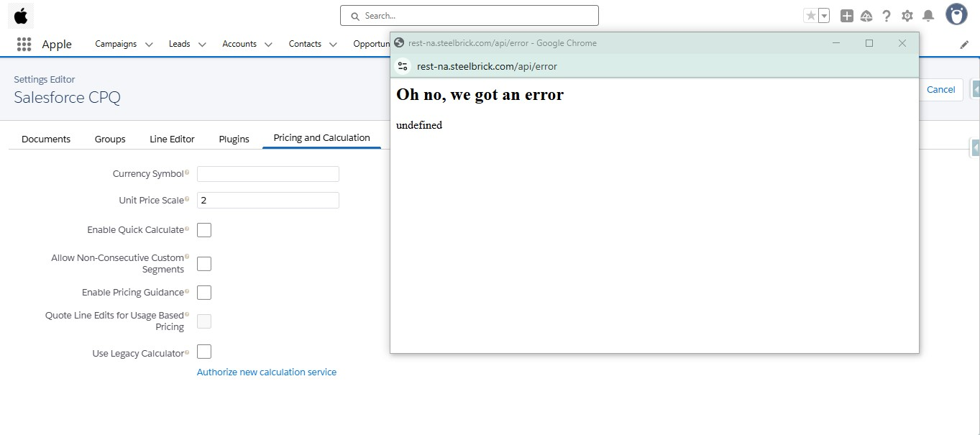The height and width of the screenshot is (435, 980).
Task: Open the Campaigns nav tab
Action: (116, 44)
